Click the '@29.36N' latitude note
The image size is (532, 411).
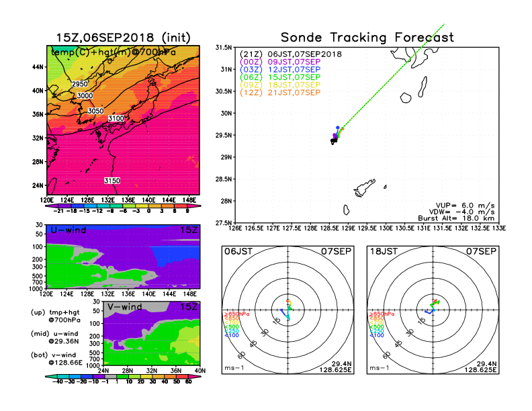pyautogui.click(x=63, y=341)
